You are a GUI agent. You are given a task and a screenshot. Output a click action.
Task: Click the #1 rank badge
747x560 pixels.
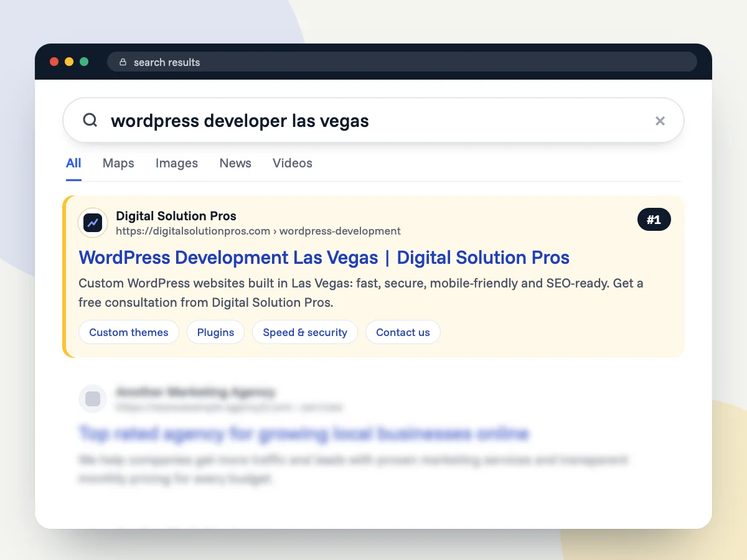click(x=654, y=220)
